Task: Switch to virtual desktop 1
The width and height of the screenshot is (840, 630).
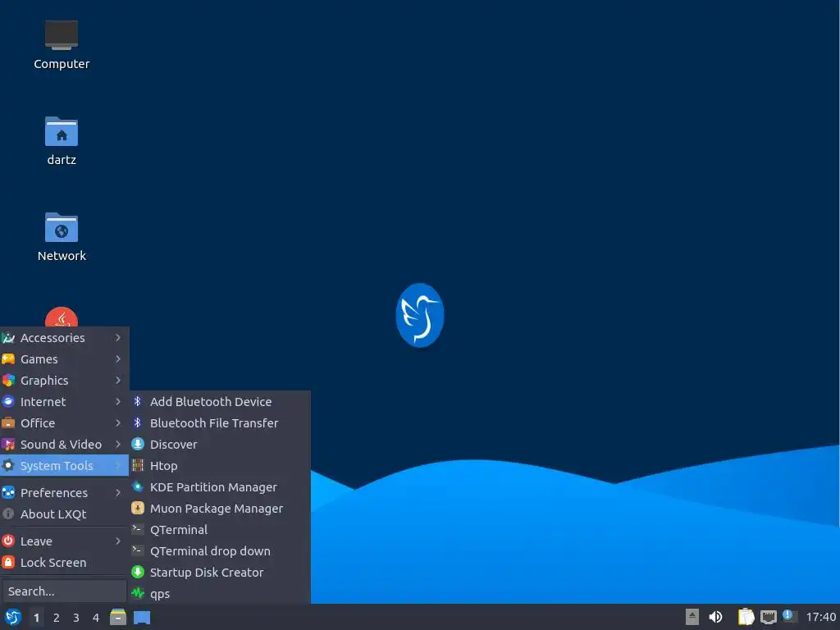Action: 36,618
